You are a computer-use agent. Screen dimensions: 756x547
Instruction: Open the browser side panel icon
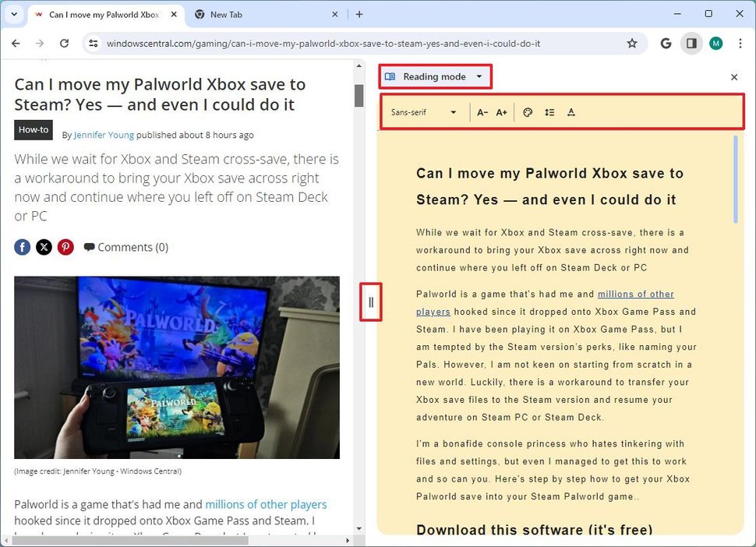coord(691,44)
